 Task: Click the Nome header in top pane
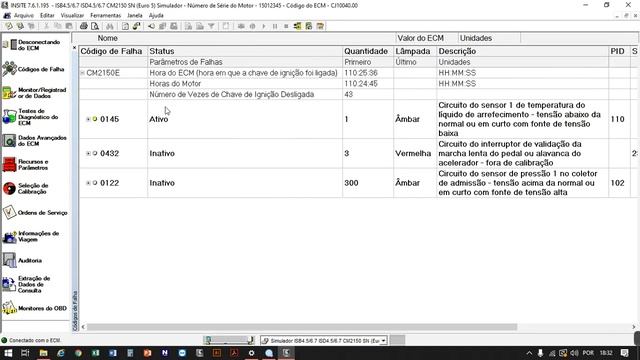point(108,38)
